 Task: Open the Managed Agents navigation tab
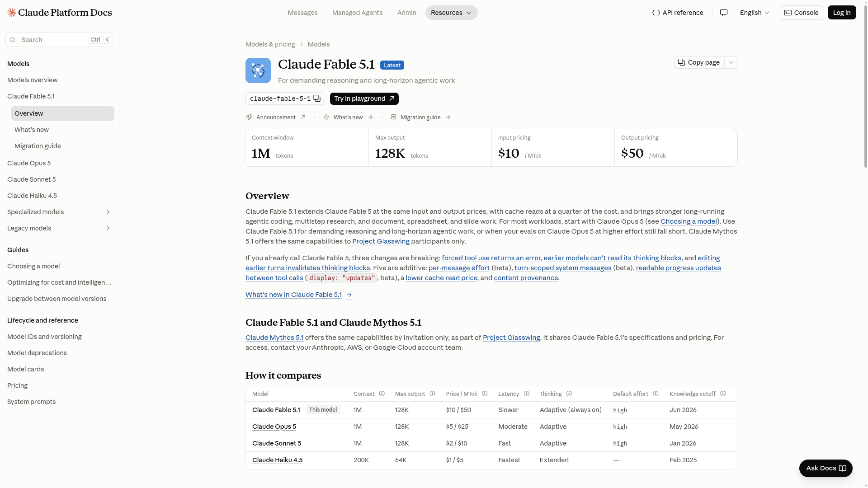pyautogui.click(x=358, y=13)
